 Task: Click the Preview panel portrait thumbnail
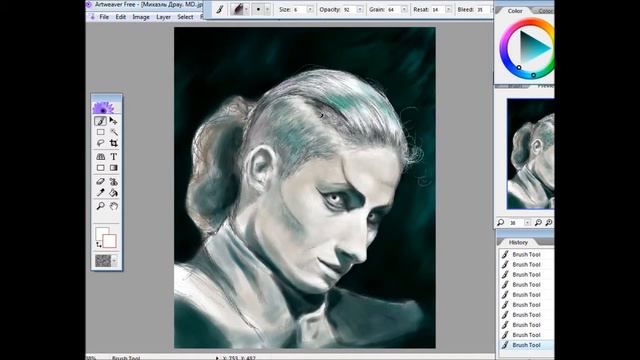tap(531, 154)
